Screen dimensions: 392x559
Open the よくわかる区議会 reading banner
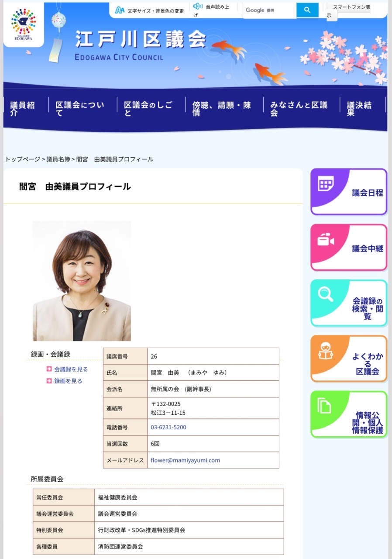click(349, 359)
